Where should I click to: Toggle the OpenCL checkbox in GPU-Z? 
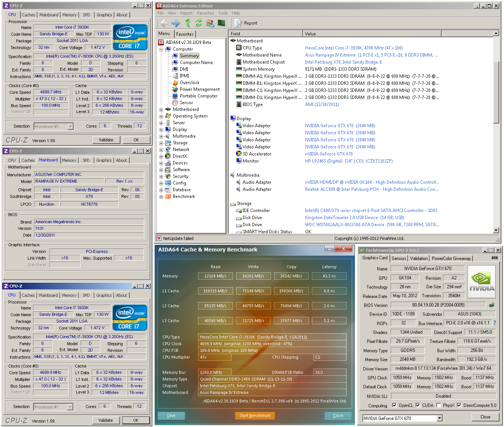pos(394,405)
